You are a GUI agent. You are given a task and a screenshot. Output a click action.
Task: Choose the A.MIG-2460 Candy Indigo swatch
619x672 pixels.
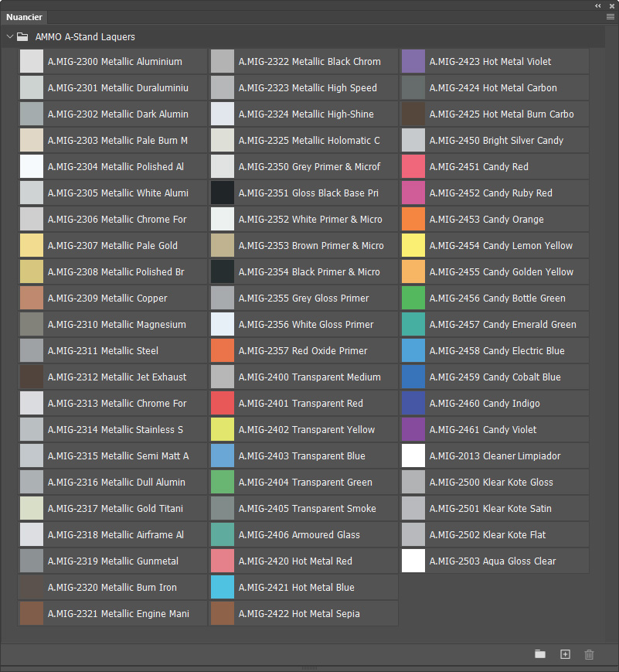413,403
